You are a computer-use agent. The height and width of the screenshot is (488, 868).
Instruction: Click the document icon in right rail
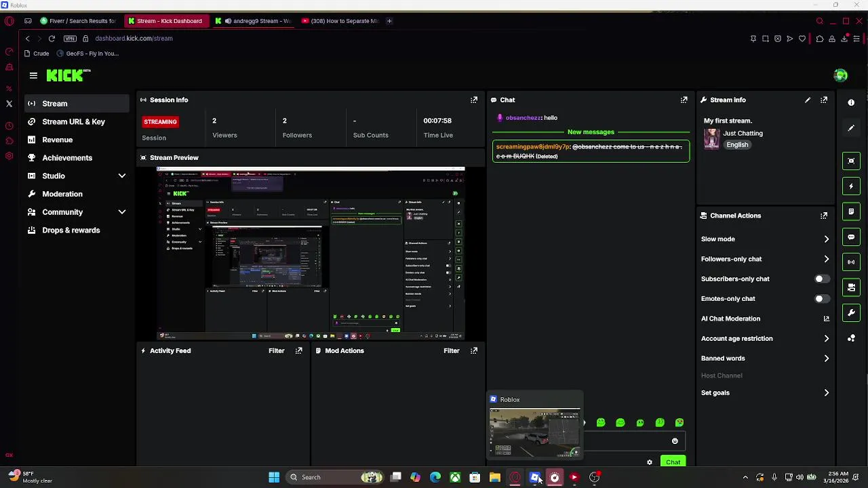pos(851,211)
